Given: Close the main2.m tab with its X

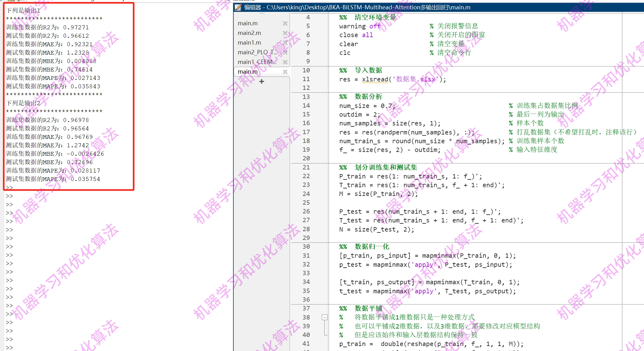Looking at the screenshot, I should [x=285, y=33].
